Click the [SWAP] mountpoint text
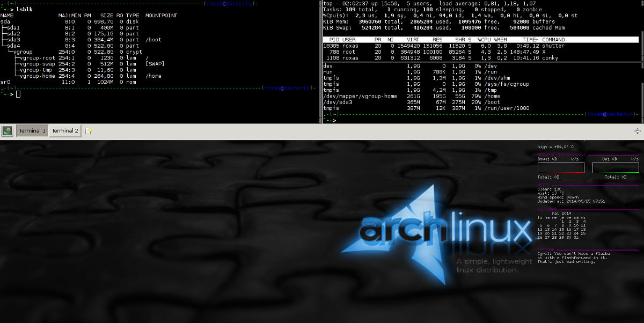The width and height of the screenshot is (644, 323). (155, 64)
